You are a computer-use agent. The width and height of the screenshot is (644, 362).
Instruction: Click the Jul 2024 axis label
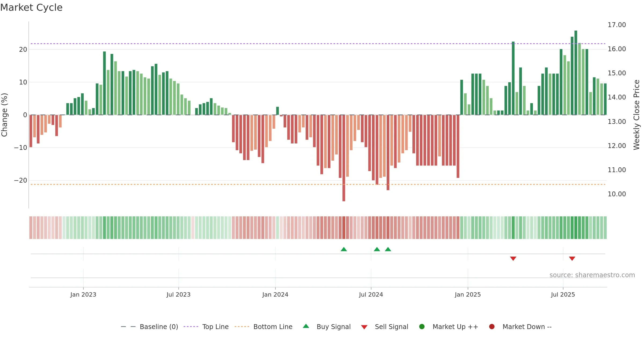(371, 294)
